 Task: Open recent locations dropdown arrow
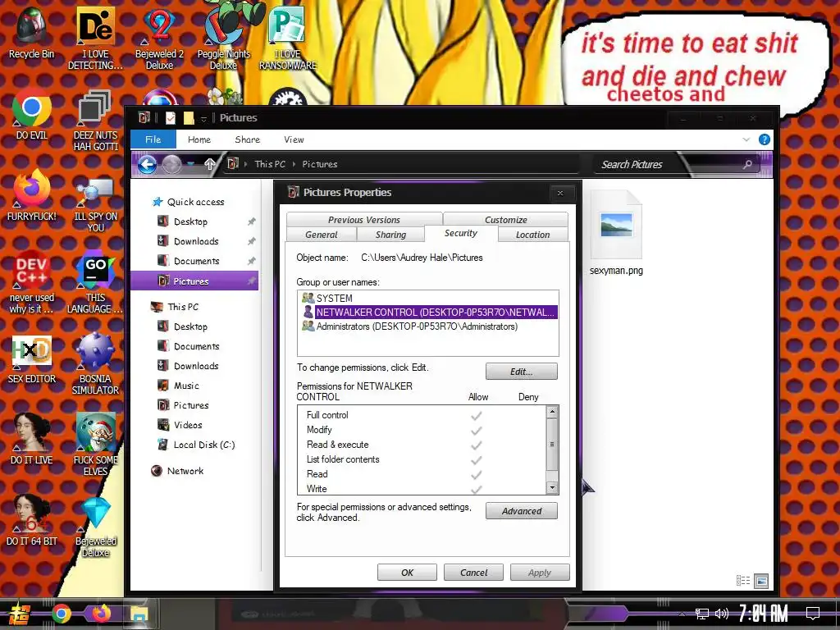tap(191, 164)
